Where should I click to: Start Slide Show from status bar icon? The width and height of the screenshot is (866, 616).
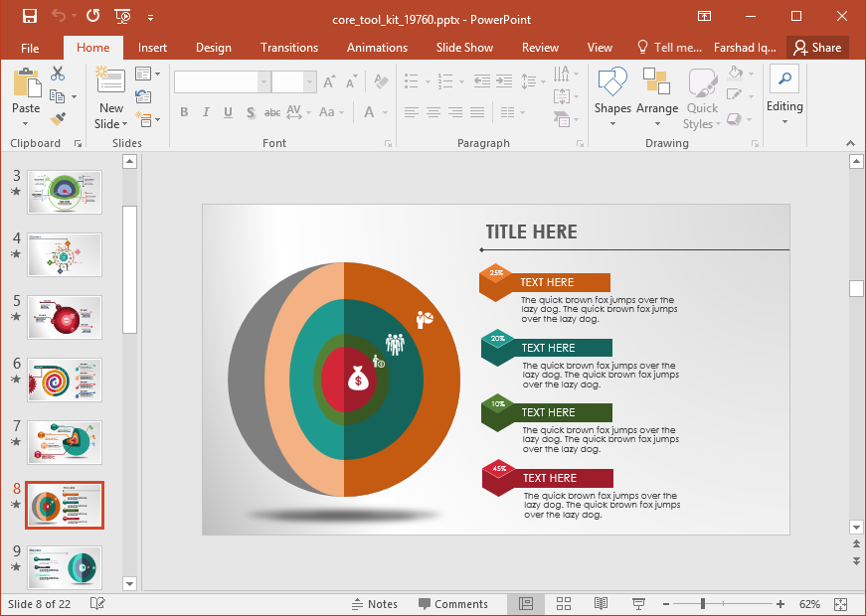(638, 603)
